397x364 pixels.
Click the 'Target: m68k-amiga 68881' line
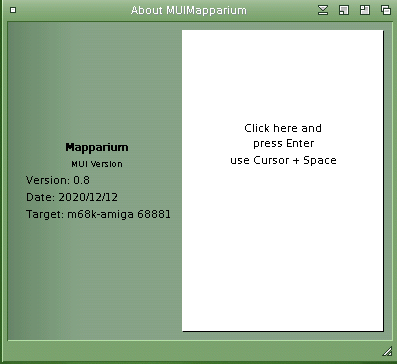(98, 214)
